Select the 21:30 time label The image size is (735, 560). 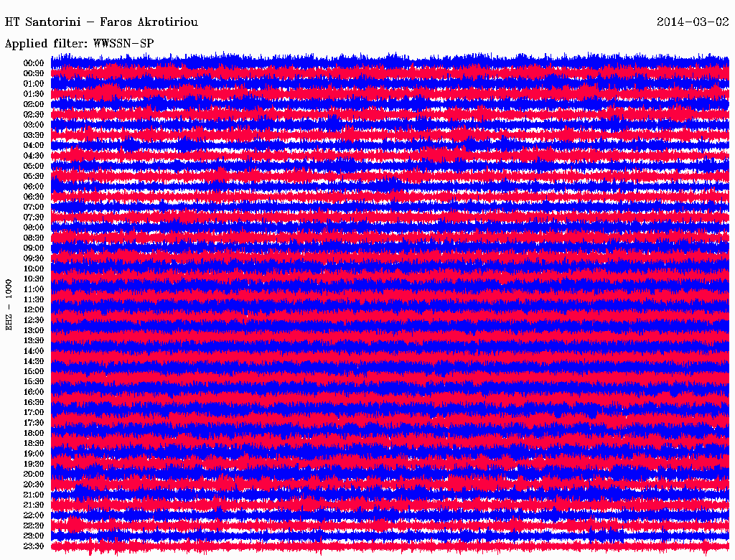tap(34, 505)
